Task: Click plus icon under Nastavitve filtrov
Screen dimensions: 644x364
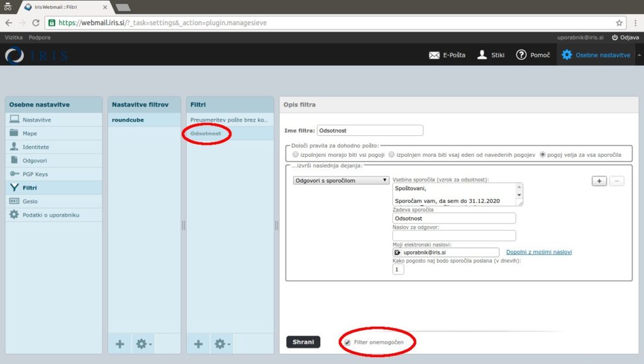Action: click(119, 344)
